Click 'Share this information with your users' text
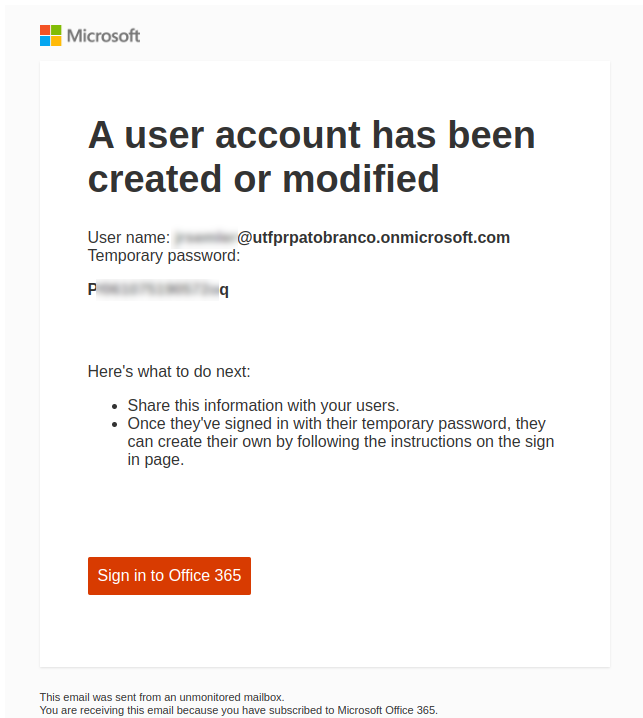The image size is (643, 718). tap(263, 406)
